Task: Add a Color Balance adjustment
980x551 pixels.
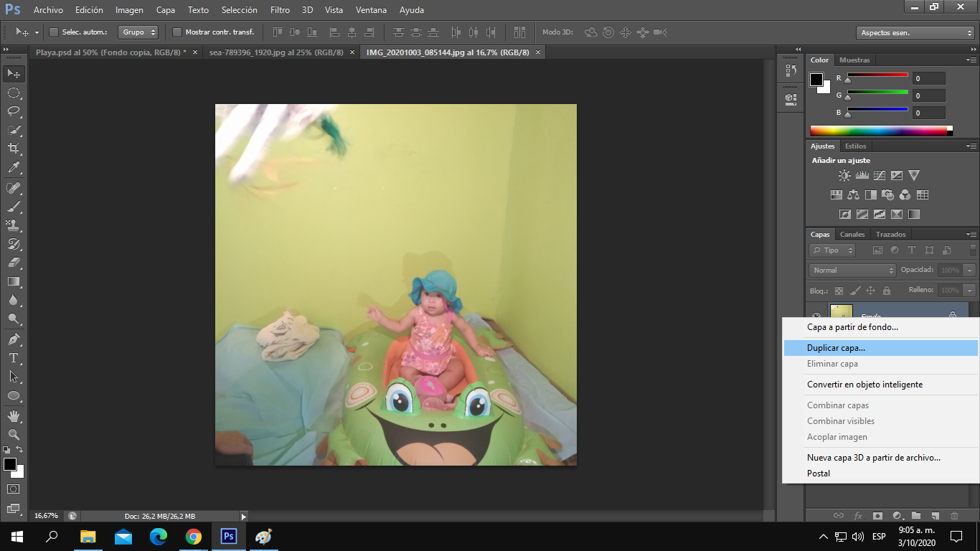Action: coord(853,194)
